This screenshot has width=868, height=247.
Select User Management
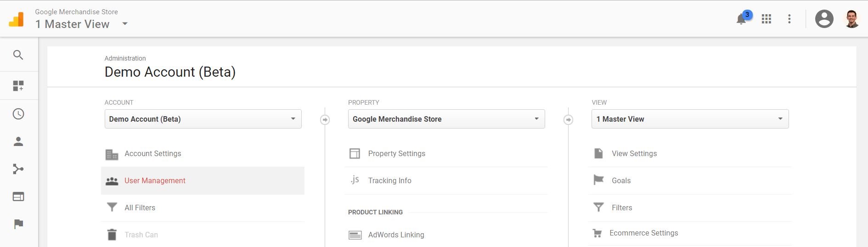[155, 181]
